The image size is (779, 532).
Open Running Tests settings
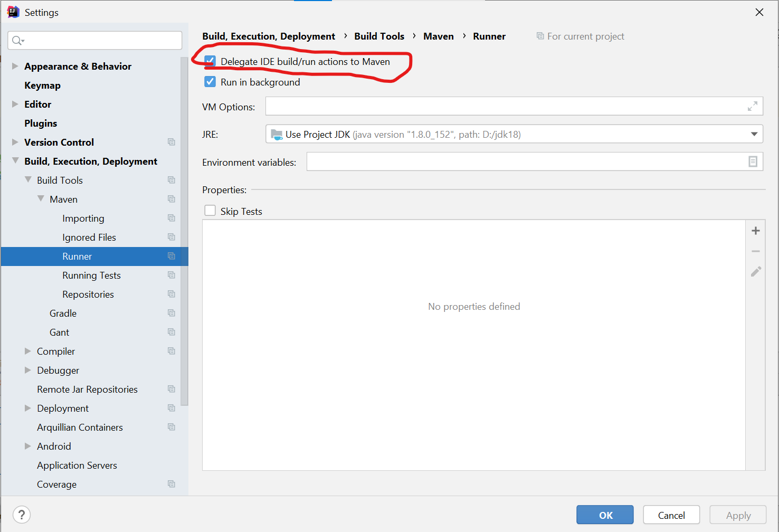click(91, 275)
